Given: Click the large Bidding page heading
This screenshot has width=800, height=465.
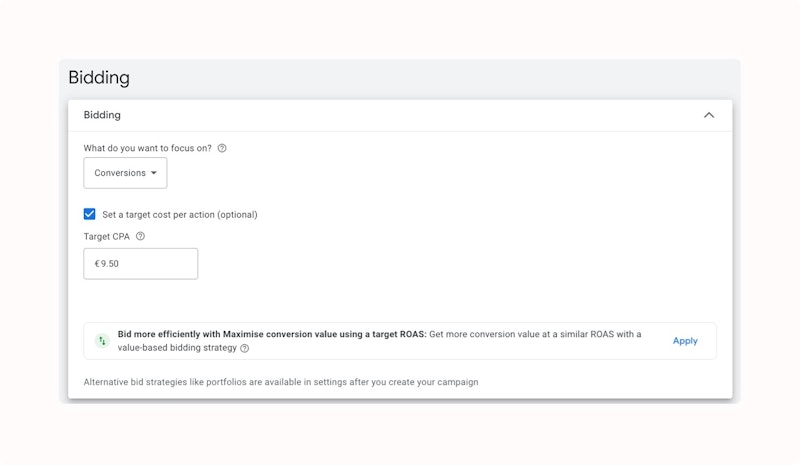Looking at the screenshot, I should tap(99, 78).
